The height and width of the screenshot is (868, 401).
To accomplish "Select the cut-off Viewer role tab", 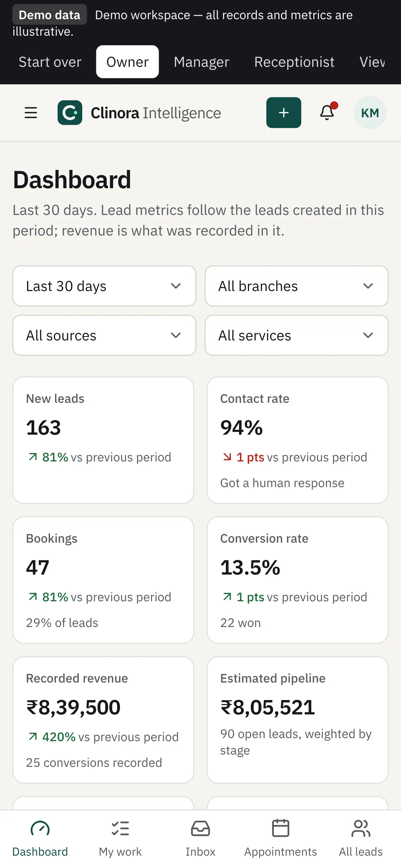I will (373, 62).
